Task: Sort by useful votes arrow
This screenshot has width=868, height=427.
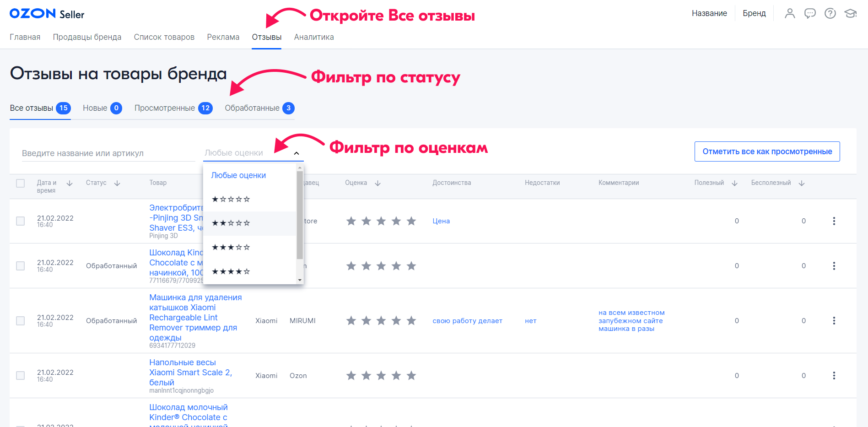Action: [734, 183]
